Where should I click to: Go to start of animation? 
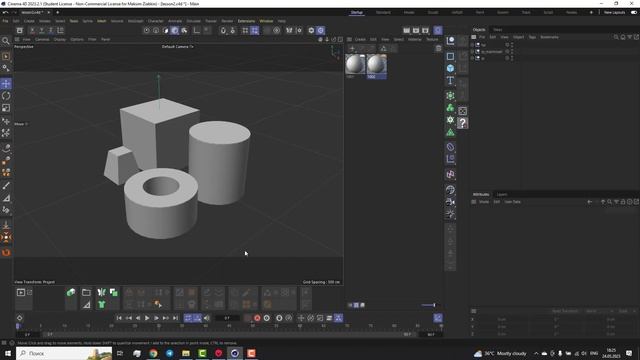[119, 318]
